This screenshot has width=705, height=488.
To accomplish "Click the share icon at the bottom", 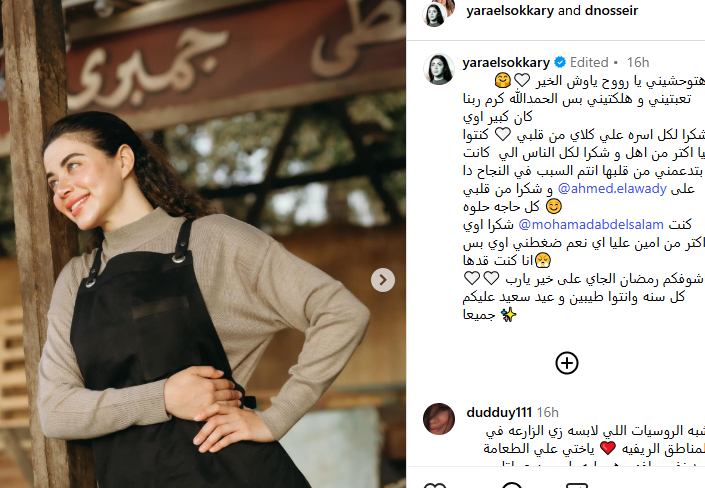I will point(577,485).
